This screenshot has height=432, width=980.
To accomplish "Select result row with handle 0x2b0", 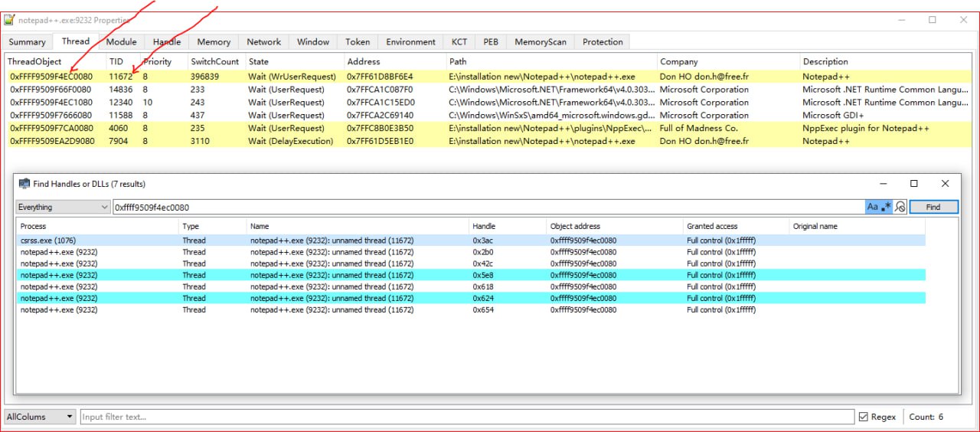I will click(471, 252).
